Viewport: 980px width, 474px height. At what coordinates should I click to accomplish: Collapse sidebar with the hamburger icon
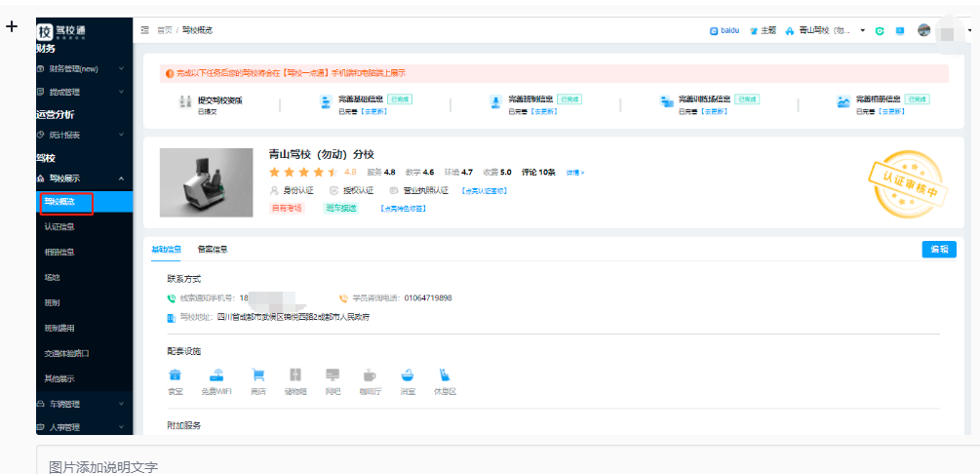click(145, 30)
